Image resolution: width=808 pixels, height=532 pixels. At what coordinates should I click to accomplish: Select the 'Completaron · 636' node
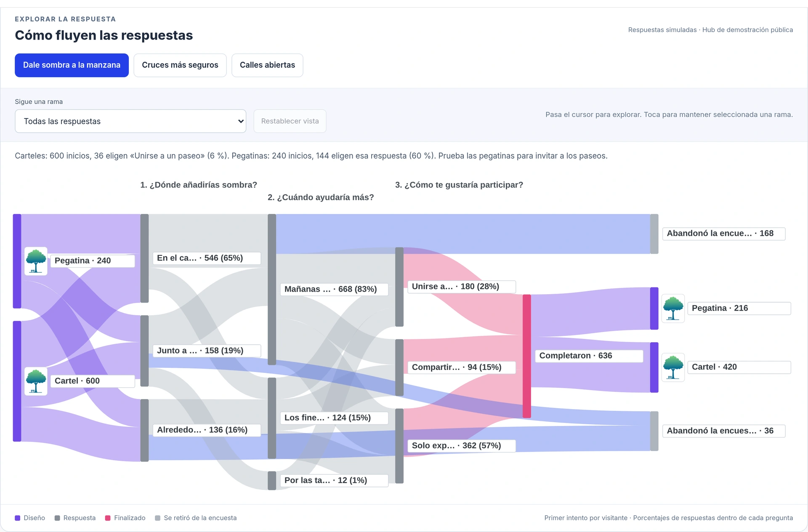[589, 356]
